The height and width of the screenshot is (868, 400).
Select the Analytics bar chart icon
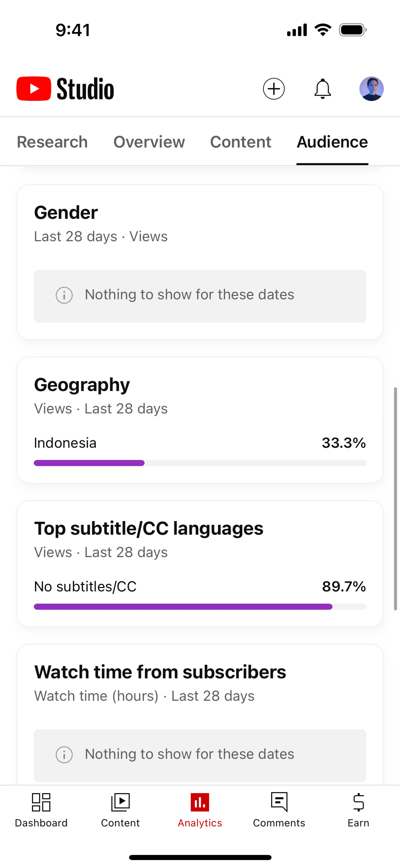pos(200,802)
